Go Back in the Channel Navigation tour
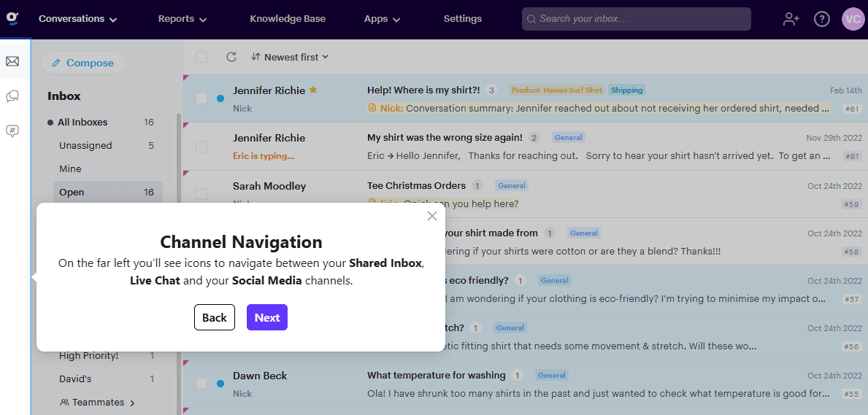 (214, 317)
